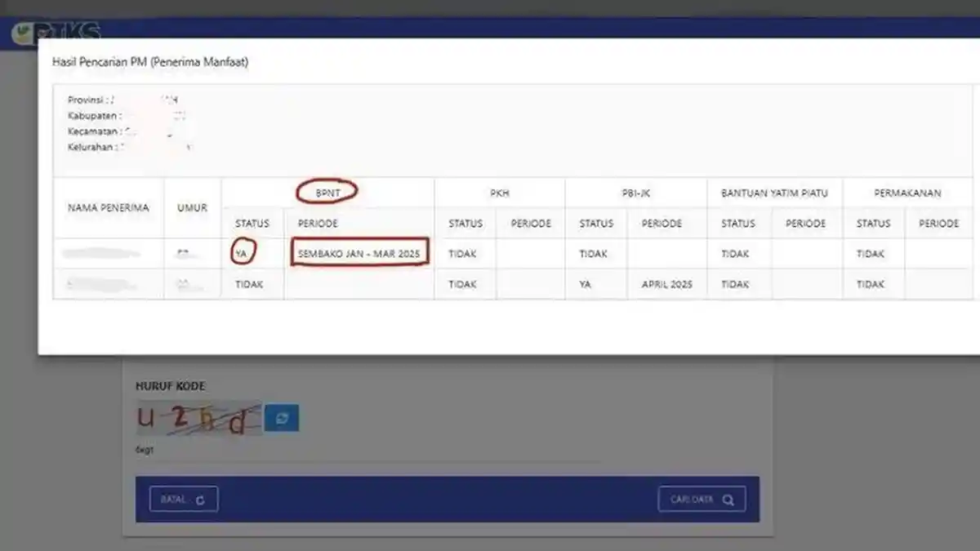Click the STATUS subheader under BPNT
The image size is (980, 551).
click(x=252, y=223)
